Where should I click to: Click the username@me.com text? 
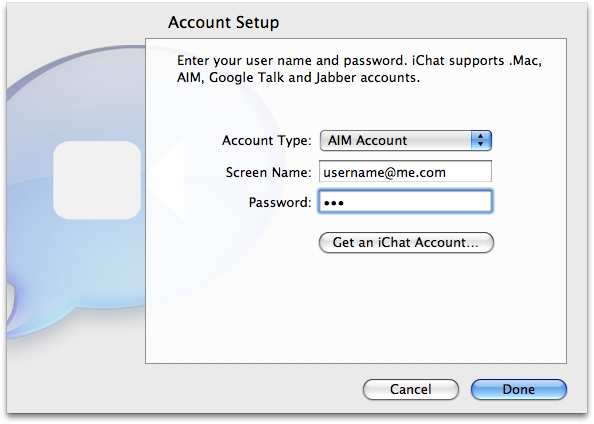tap(384, 173)
